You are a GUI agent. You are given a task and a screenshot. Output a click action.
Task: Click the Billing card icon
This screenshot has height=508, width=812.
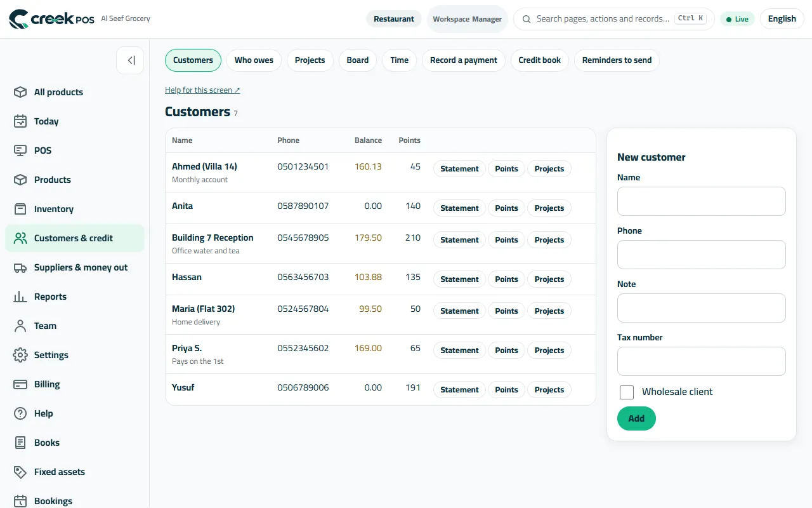tap(20, 384)
